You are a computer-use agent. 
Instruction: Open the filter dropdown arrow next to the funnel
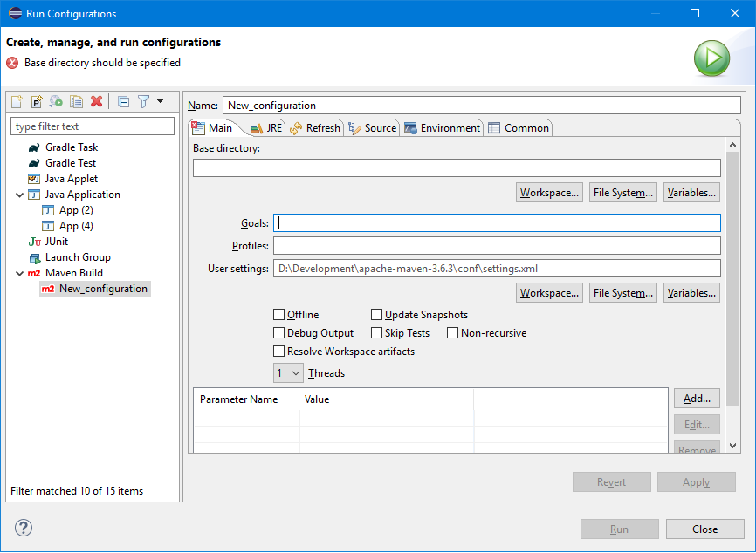(x=160, y=102)
